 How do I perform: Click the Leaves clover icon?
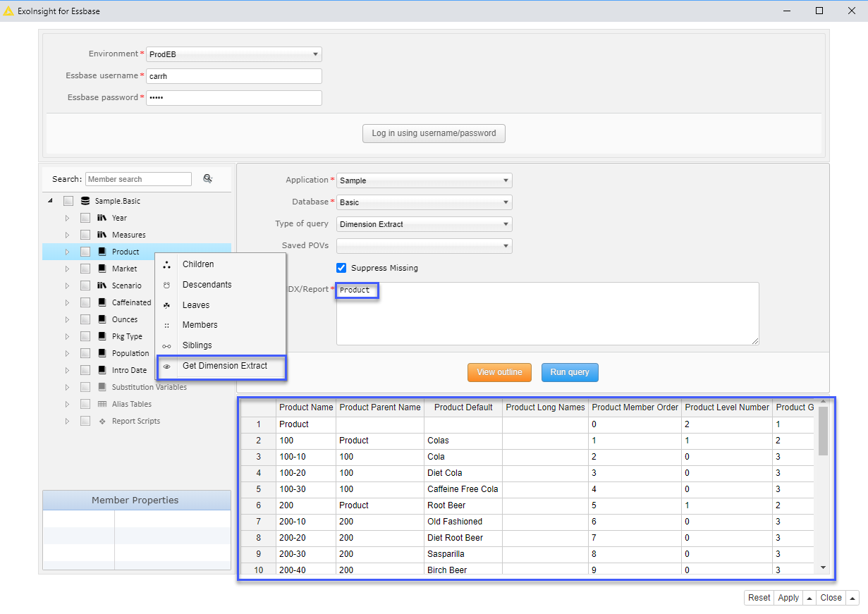click(x=166, y=305)
